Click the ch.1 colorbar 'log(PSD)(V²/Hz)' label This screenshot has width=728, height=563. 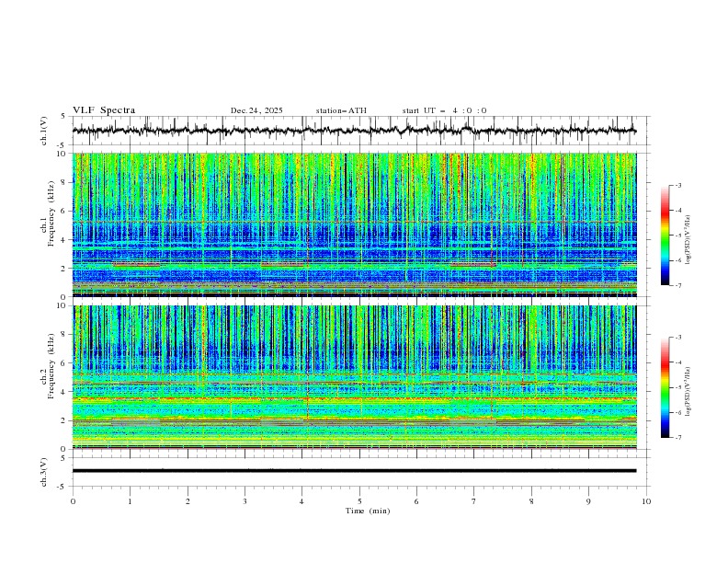click(688, 240)
